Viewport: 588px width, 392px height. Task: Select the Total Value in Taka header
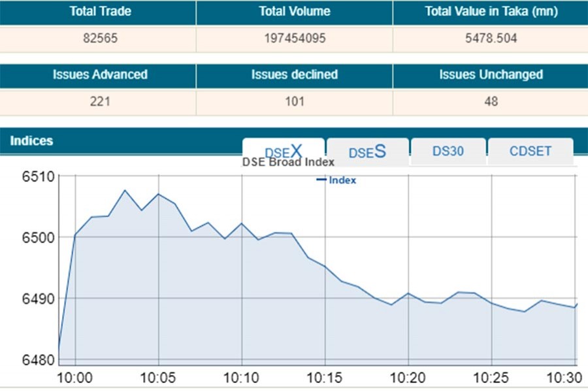point(489,11)
